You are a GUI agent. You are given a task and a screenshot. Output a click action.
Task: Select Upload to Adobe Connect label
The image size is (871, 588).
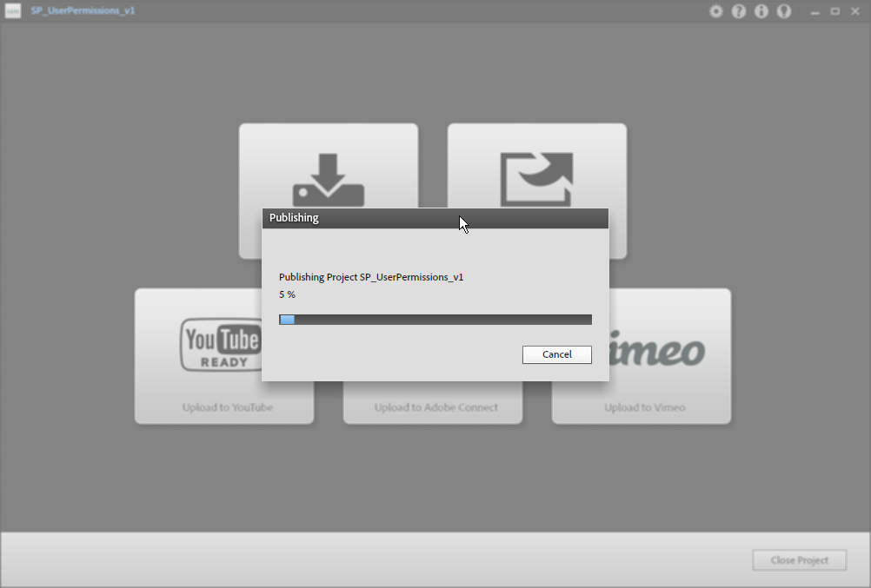436,407
